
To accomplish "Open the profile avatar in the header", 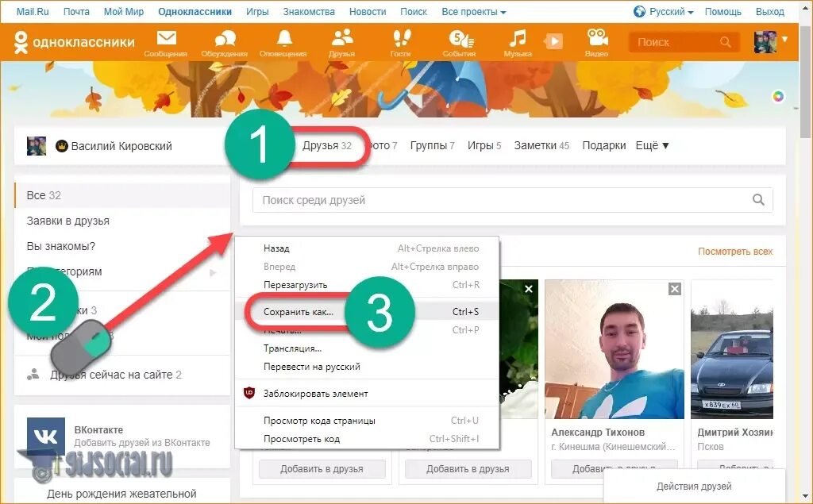I will tap(765, 41).
